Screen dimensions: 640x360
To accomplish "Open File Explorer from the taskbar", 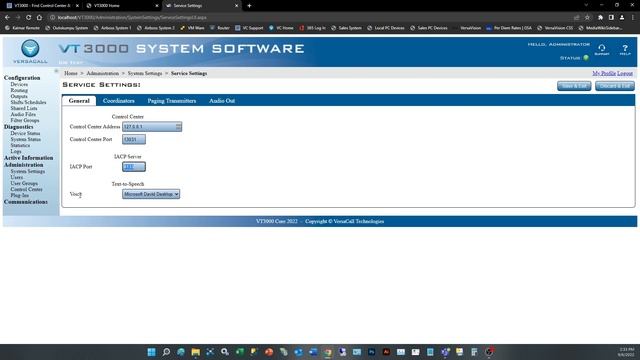I will [196, 352].
